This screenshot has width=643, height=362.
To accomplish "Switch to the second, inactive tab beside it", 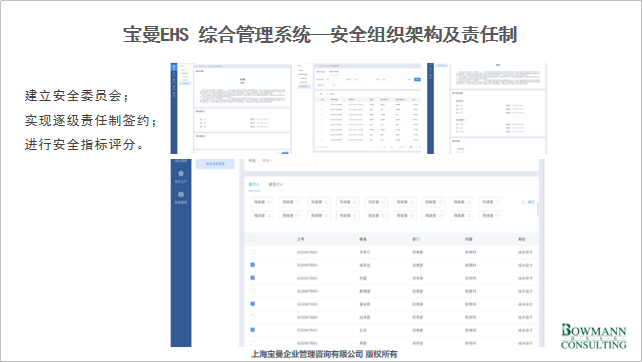I will click(276, 184).
